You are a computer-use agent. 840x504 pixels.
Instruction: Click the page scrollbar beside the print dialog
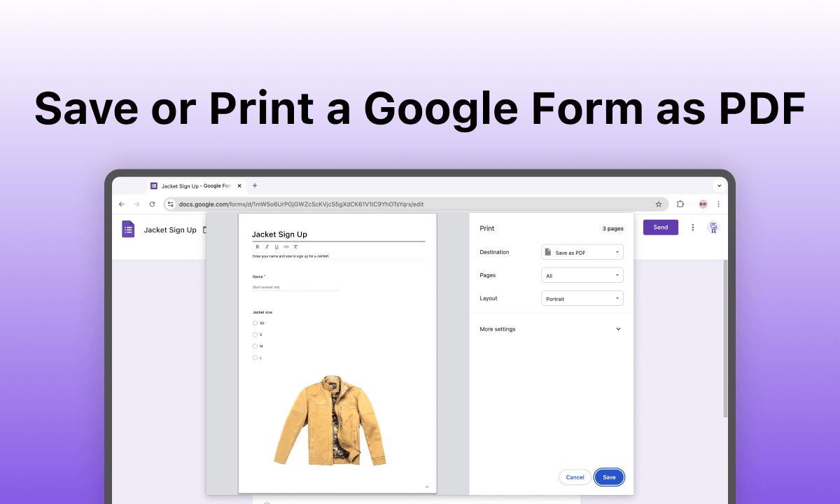[x=724, y=339]
